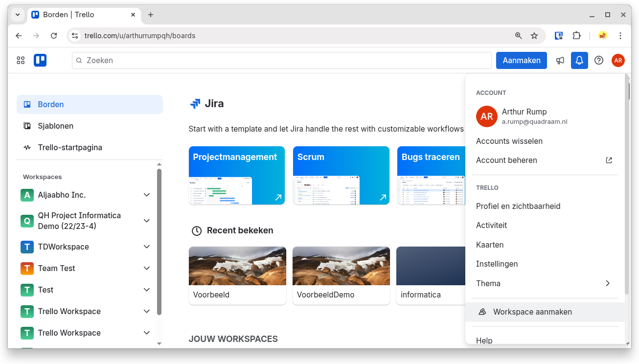Viewport: 639px width, 364px height.
Task: Click the Workspace aanmaken icon
Action: (482, 312)
